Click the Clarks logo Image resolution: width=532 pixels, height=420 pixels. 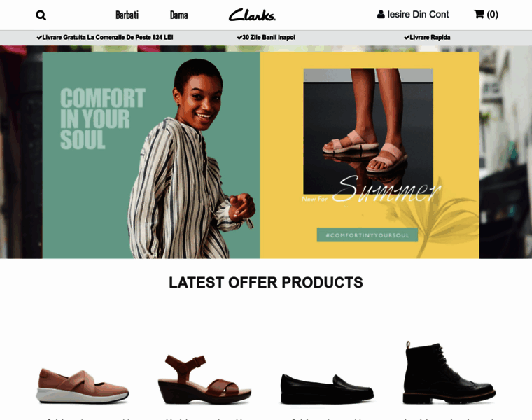(x=252, y=15)
